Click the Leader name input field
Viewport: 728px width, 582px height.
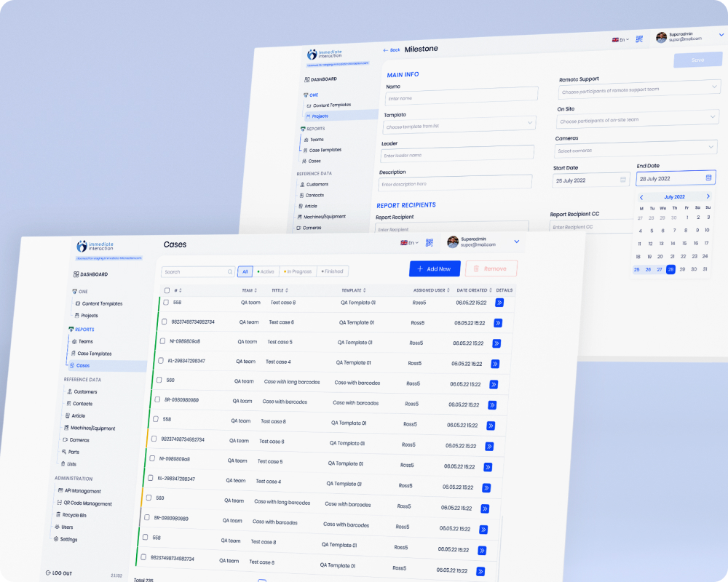click(456, 154)
